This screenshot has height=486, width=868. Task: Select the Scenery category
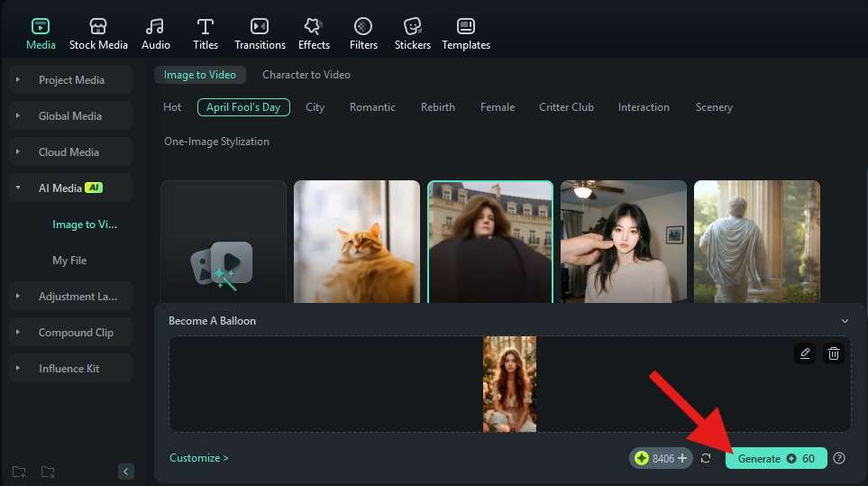[714, 107]
